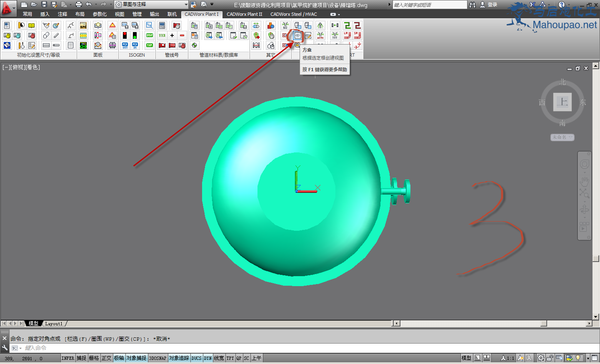Viewport: 600px width, 364px height.
Task: Open the 1:1 annotation scale dropdown
Action: (x=507, y=358)
